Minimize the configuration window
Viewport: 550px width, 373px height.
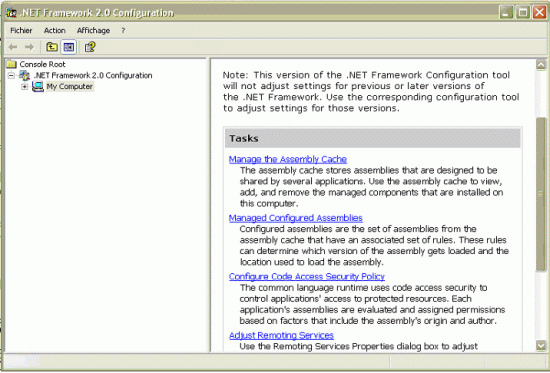(506, 13)
